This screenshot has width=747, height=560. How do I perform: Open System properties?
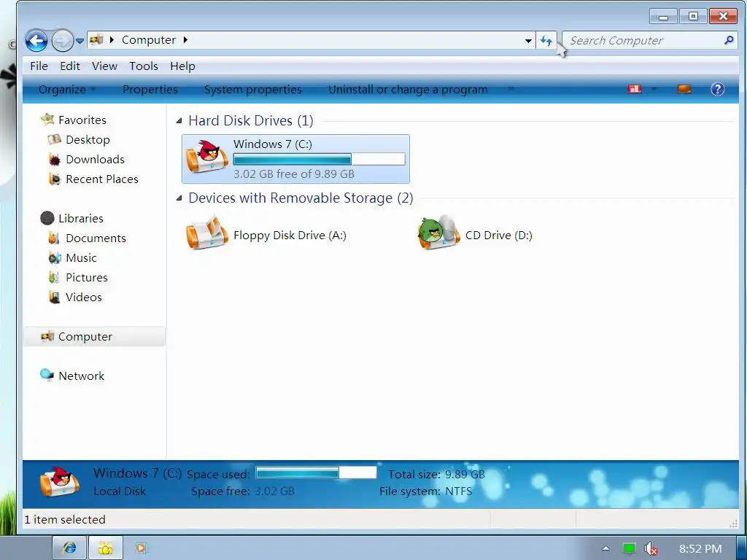point(252,90)
